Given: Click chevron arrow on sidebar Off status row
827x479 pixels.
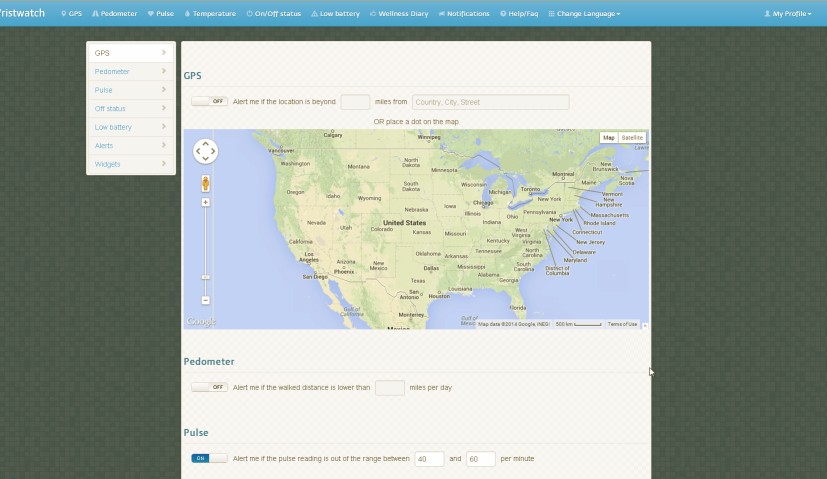Looking at the screenshot, I should click(x=164, y=108).
